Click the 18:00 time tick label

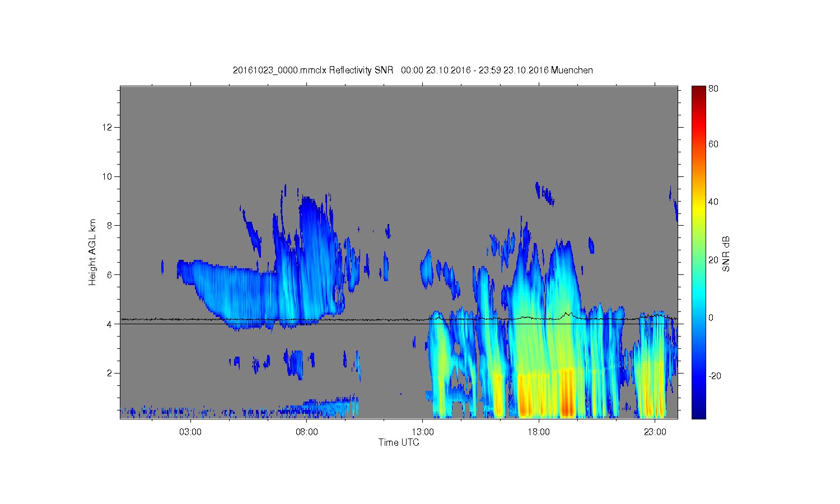[x=539, y=432]
